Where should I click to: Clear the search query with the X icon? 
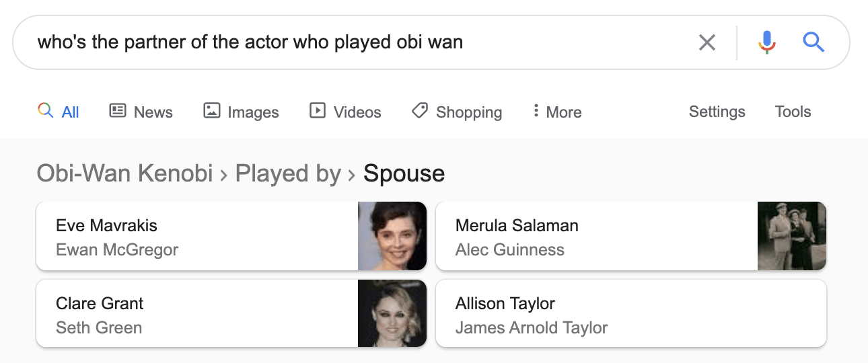(707, 43)
